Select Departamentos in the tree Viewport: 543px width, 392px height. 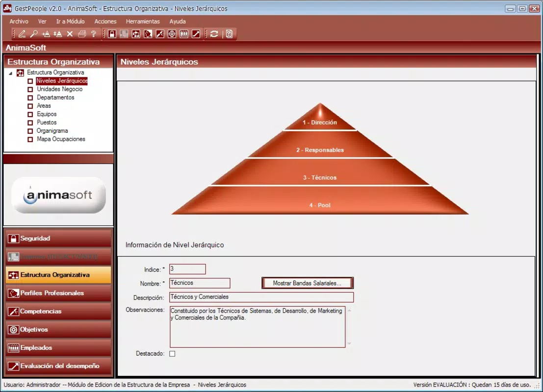pyautogui.click(x=55, y=98)
